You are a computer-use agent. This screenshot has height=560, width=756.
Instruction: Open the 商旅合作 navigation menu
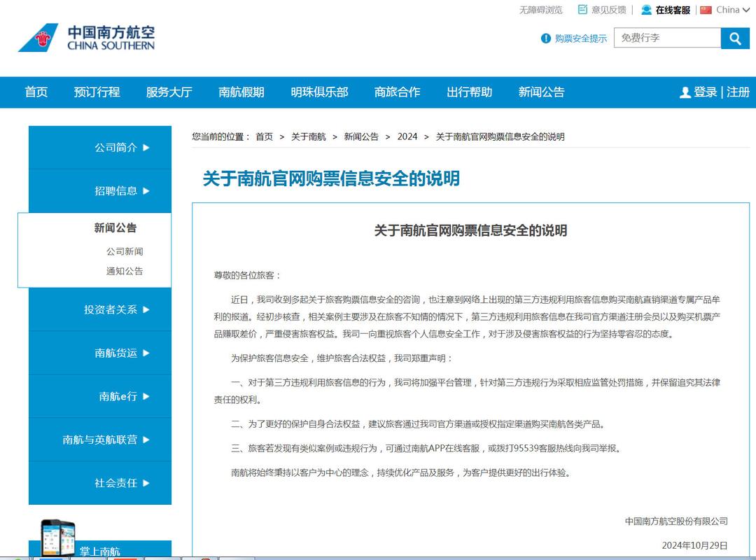398,92
